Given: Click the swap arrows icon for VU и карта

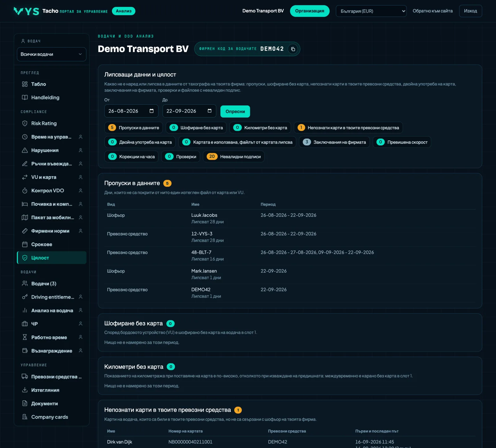Looking at the screenshot, I should click(25, 177).
